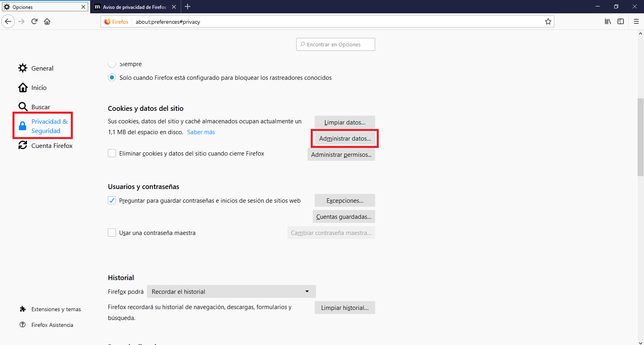
Task: Follow the Saber más link
Action: (x=201, y=132)
